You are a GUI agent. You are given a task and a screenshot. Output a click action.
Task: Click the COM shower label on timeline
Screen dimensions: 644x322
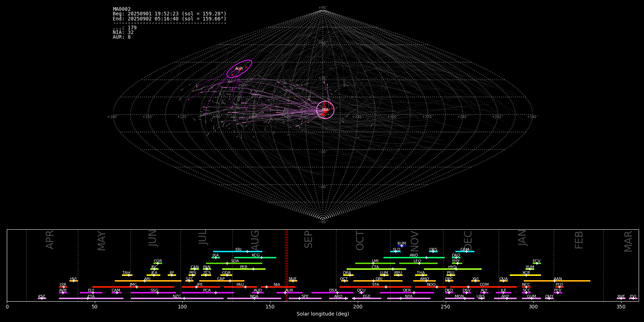pos(484,284)
